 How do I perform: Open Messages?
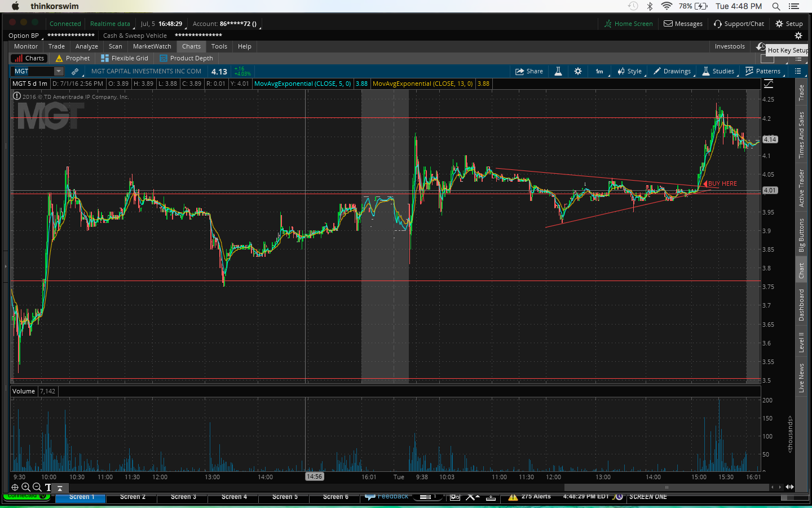pos(683,24)
